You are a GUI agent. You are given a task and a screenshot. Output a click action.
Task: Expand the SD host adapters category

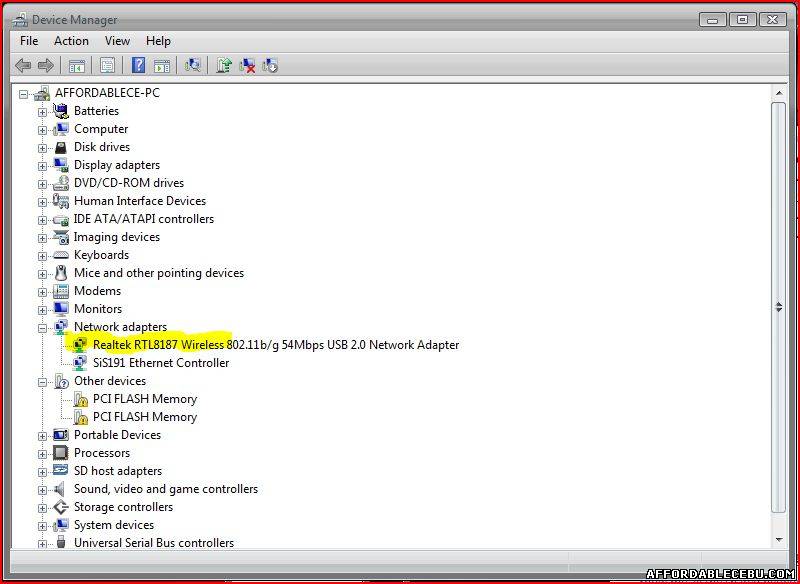(42, 472)
